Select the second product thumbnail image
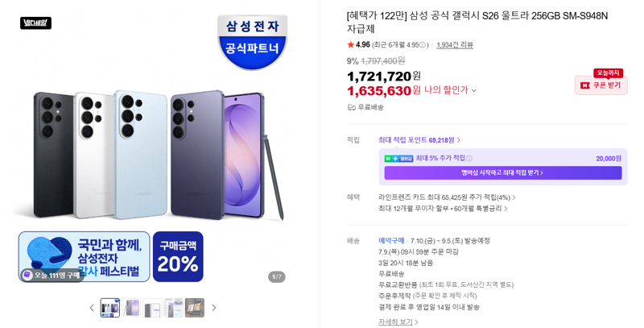 [131, 308]
